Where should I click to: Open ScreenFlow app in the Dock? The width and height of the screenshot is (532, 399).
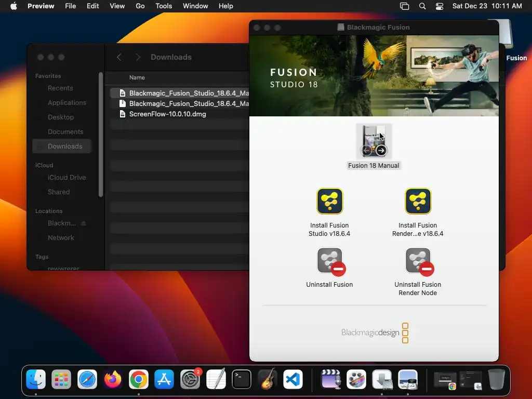click(x=356, y=379)
